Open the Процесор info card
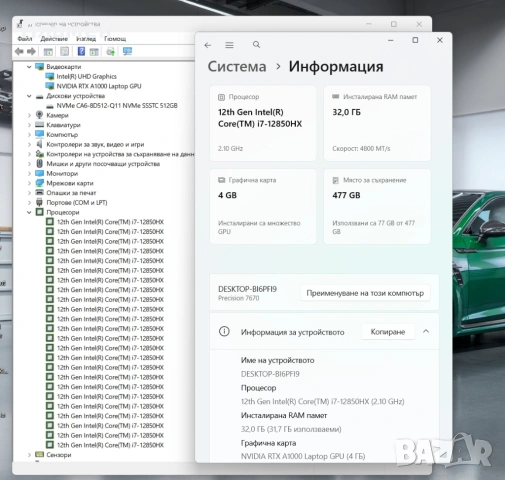The height and width of the screenshot is (480, 505). click(x=263, y=123)
